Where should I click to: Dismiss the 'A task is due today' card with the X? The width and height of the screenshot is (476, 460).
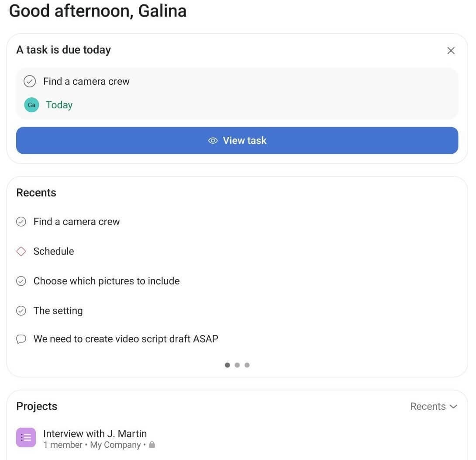451,50
